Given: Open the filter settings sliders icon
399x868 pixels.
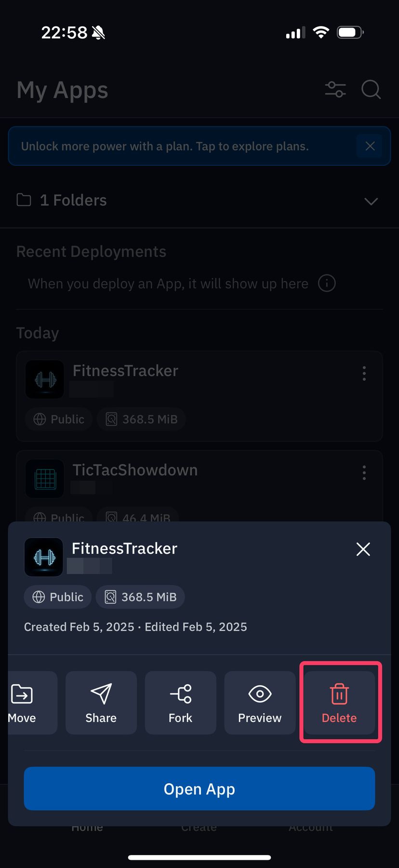Looking at the screenshot, I should coord(335,90).
